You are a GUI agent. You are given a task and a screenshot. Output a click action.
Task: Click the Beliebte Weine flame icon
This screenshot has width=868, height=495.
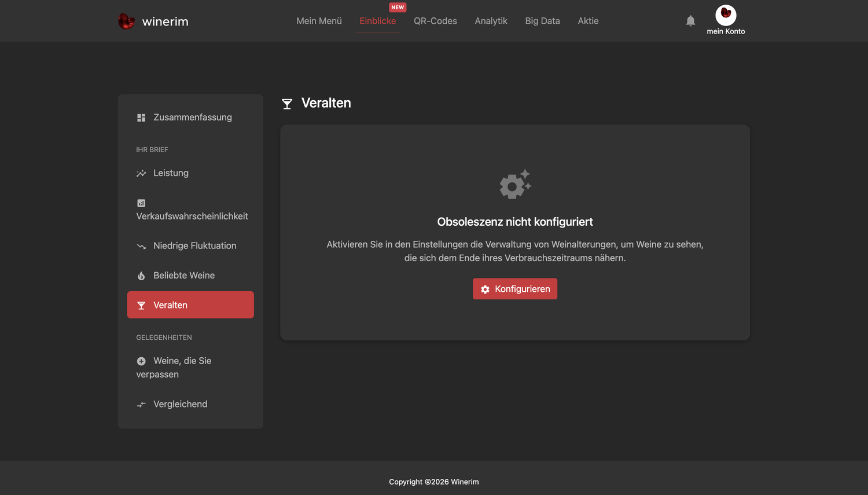point(141,276)
